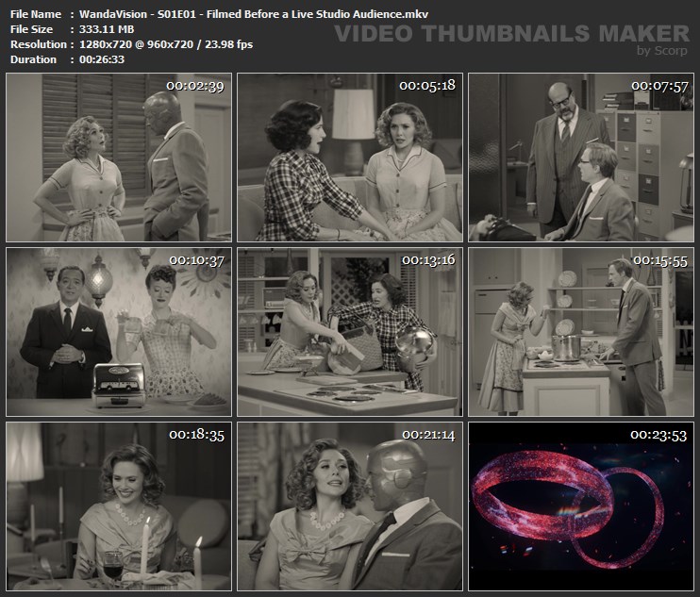Click the office scene thumbnail at 00:07:57
Viewport: 700px width, 597px height.
coord(581,158)
